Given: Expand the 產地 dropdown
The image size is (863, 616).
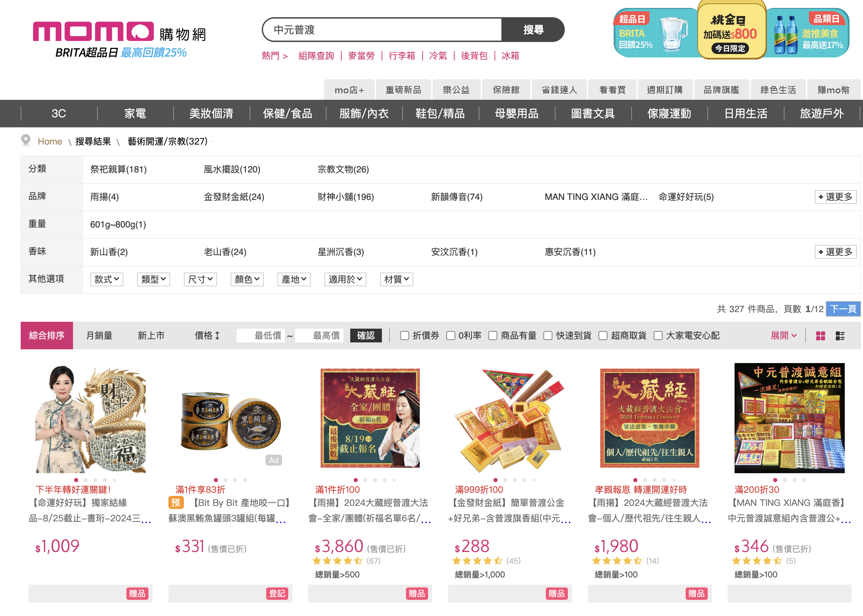Looking at the screenshot, I should [x=294, y=279].
